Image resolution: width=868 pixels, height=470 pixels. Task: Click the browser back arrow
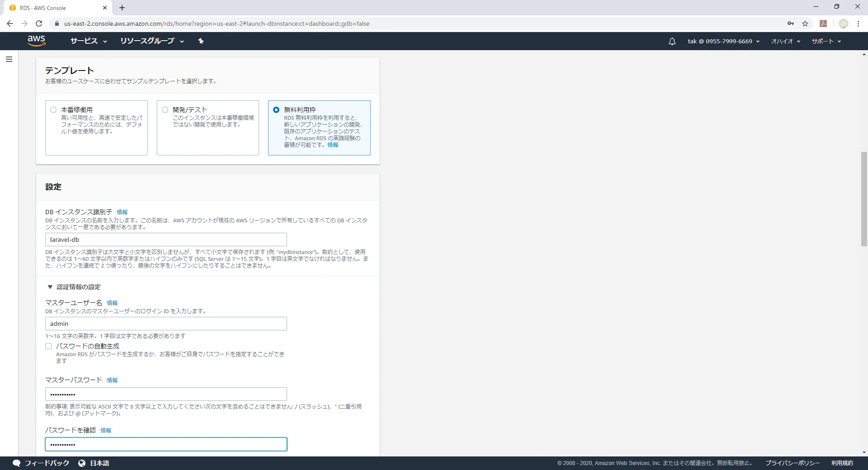10,23
